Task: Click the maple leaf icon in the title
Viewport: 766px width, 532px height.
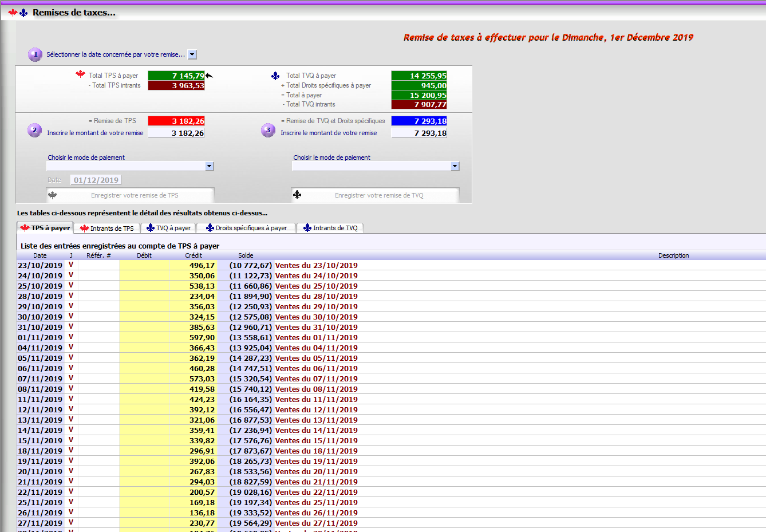Action: tap(13, 13)
